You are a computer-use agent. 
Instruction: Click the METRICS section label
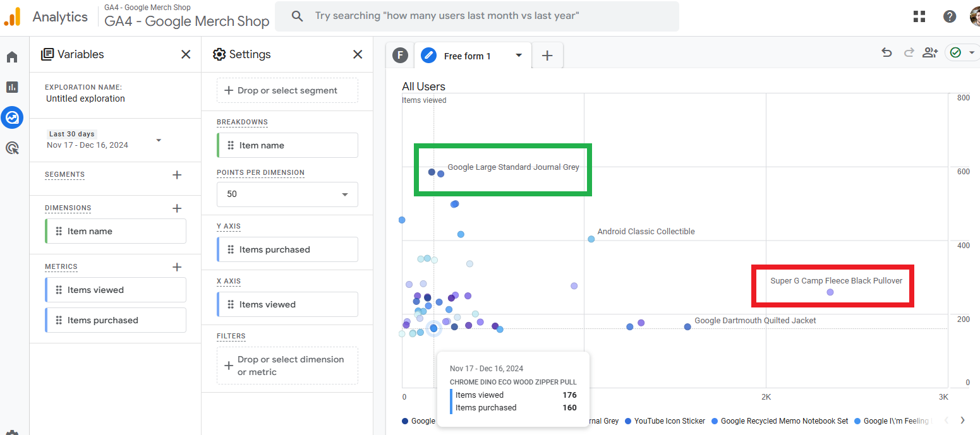pyautogui.click(x=61, y=267)
